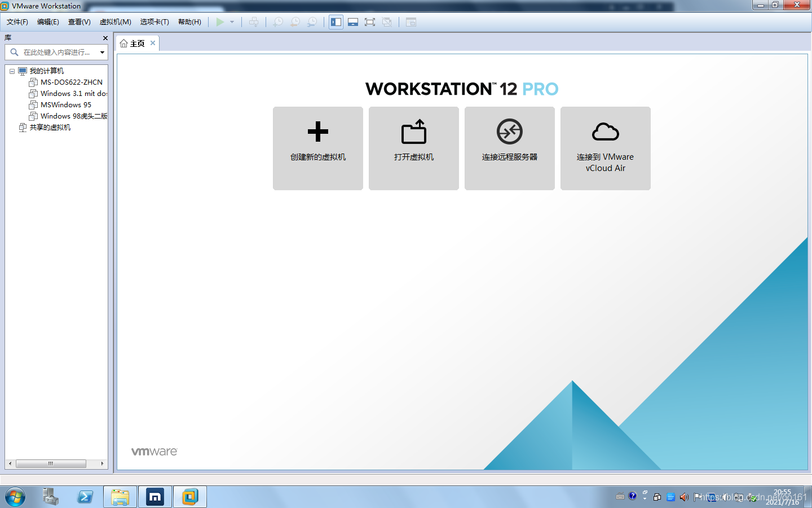Viewport: 812px width, 508px height.
Task: Click the Show desktop strip by the clock
Action: (808, 497)
